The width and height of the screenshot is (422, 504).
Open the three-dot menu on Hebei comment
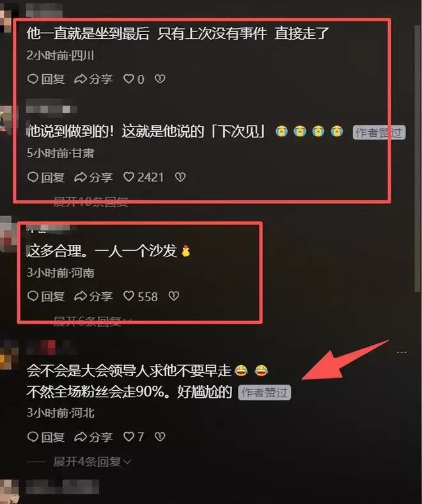402,352
